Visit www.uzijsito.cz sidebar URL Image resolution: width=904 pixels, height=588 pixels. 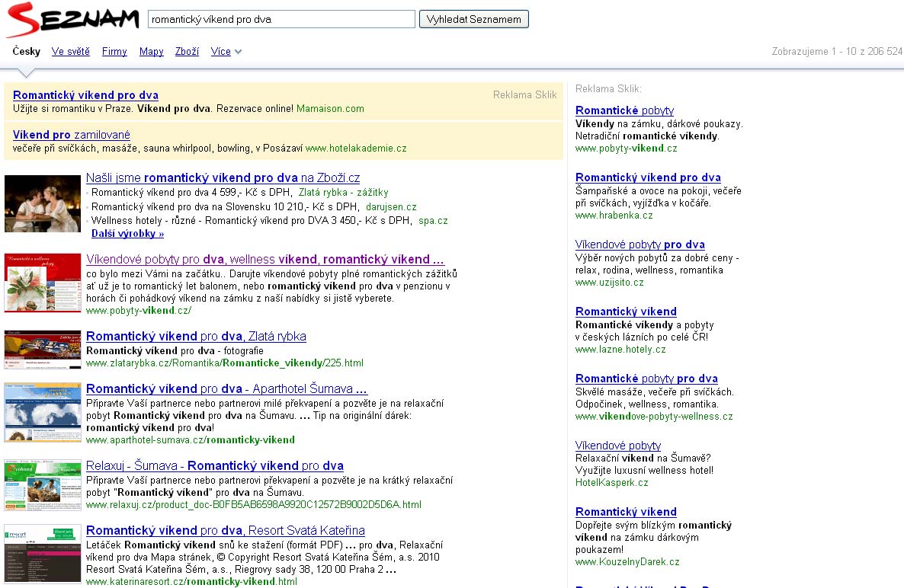609,282
